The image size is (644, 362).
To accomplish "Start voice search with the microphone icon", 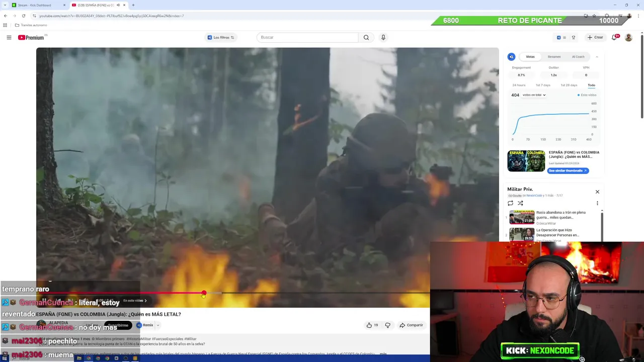I will tap(383, 37).
